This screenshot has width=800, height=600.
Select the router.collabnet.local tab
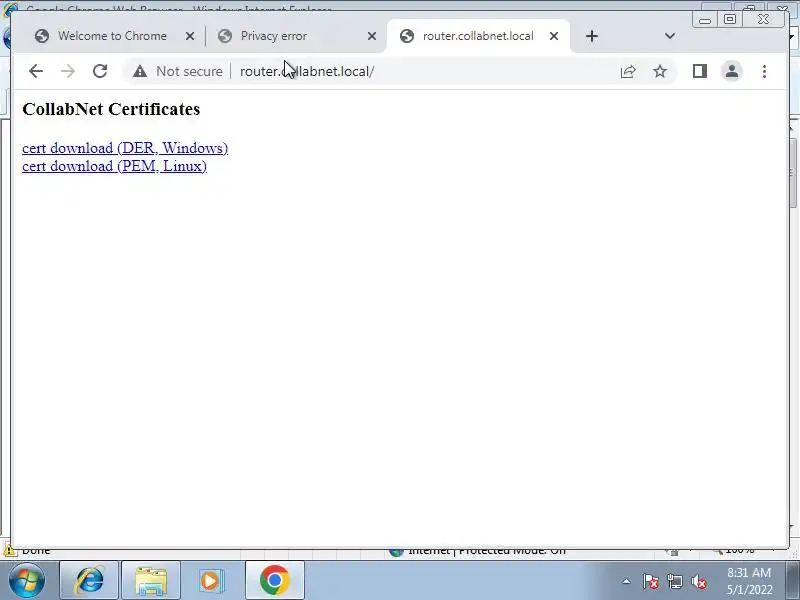tap(478, 36)
